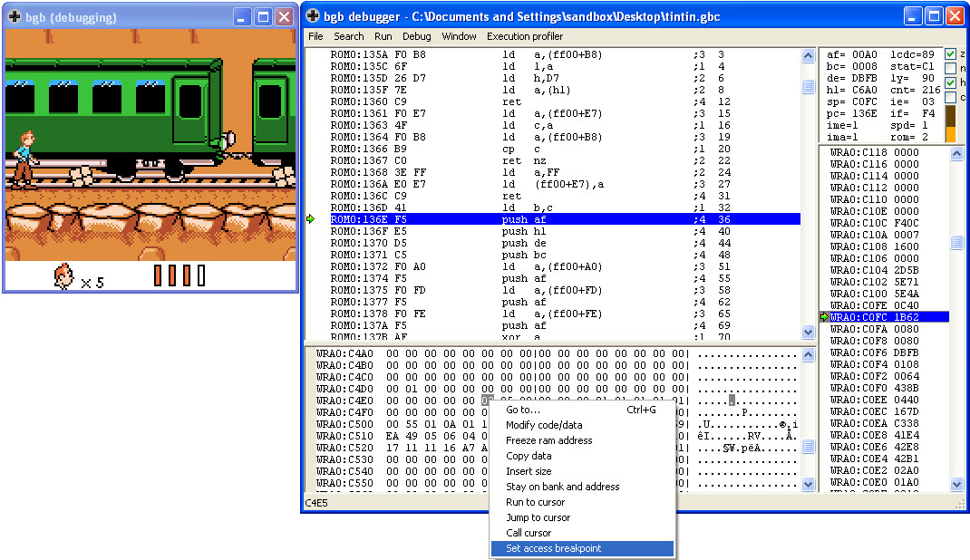
Task: Open the Search menu
Action: 349,36
